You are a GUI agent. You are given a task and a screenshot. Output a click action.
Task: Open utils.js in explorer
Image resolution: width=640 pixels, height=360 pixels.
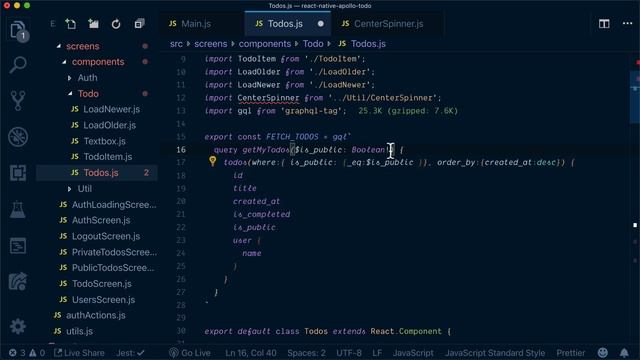(79, 331)
